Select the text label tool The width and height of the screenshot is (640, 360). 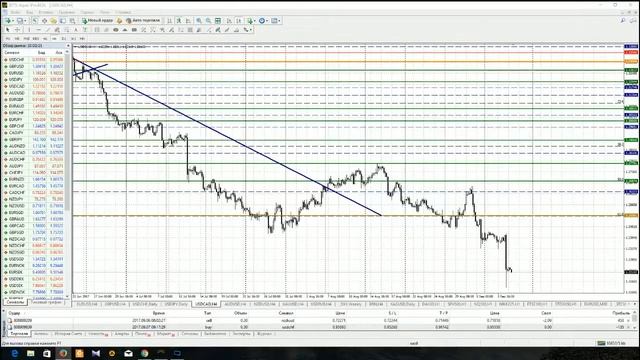click(85, 29)
